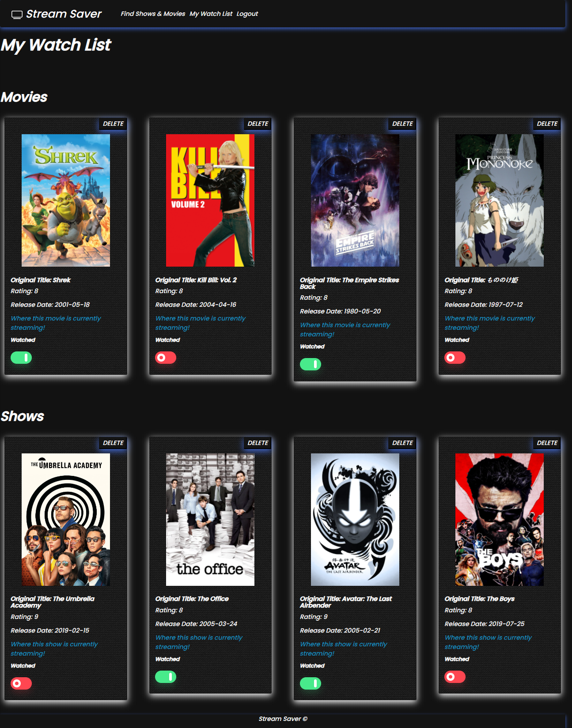This screenshot has width=572, height=728.
Task: Open streaming link for The Umbrella Academy
Action: tap(54, 649)
